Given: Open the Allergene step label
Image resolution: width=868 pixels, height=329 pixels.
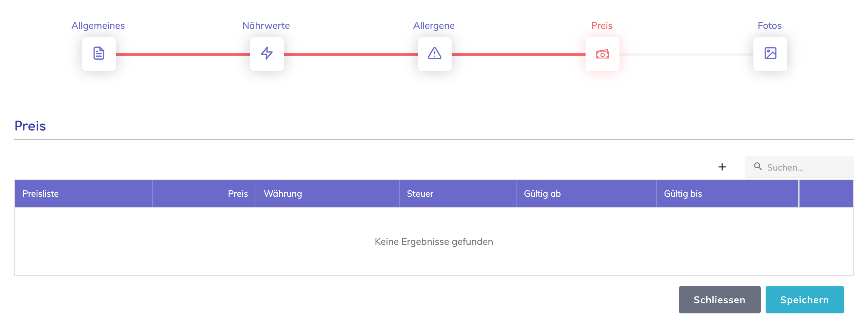Looking at the screenshot, I should 434,25.
